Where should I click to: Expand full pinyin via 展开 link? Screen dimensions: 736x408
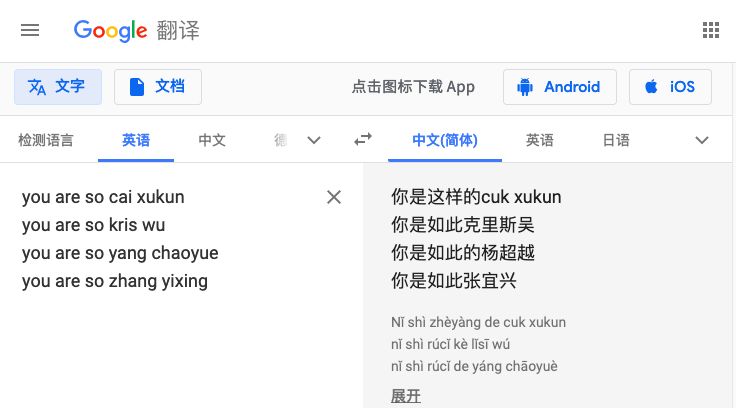(x=406, y=396)
